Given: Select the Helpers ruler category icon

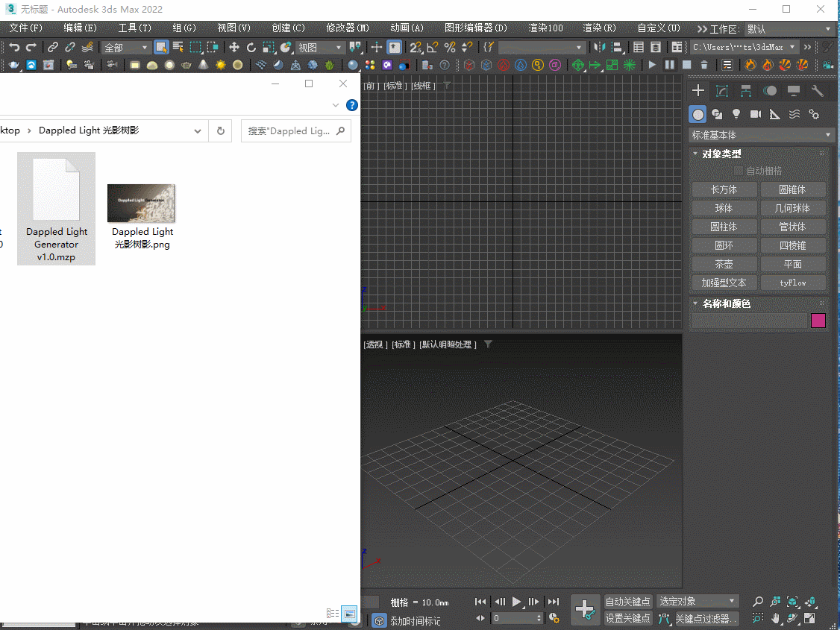Looking at the screenshot, I should (775, 115).
